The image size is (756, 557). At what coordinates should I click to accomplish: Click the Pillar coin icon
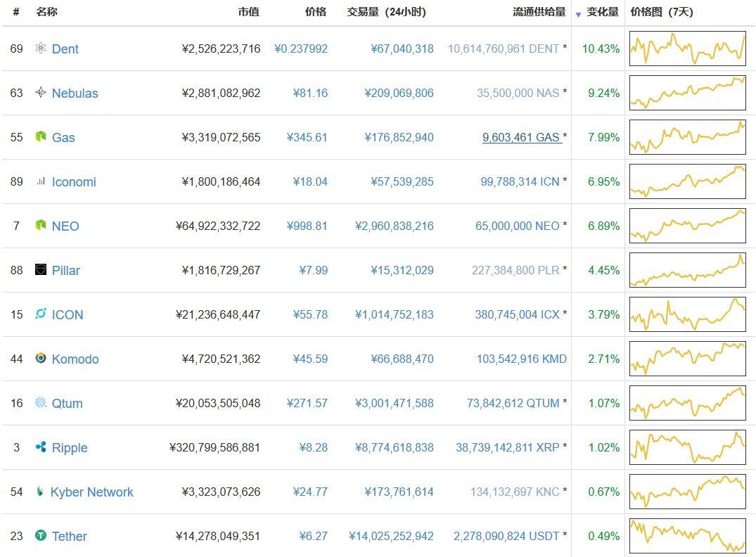pyautogui.click(x=41, y=269)
